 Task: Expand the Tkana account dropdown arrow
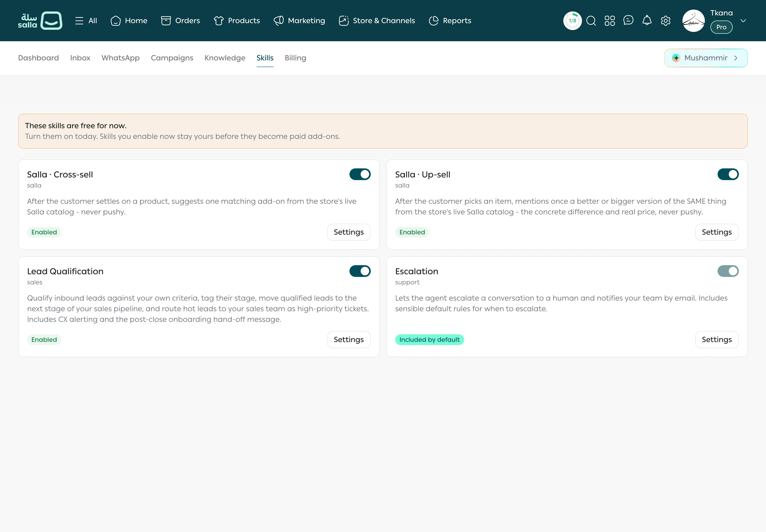click(743, 21)
